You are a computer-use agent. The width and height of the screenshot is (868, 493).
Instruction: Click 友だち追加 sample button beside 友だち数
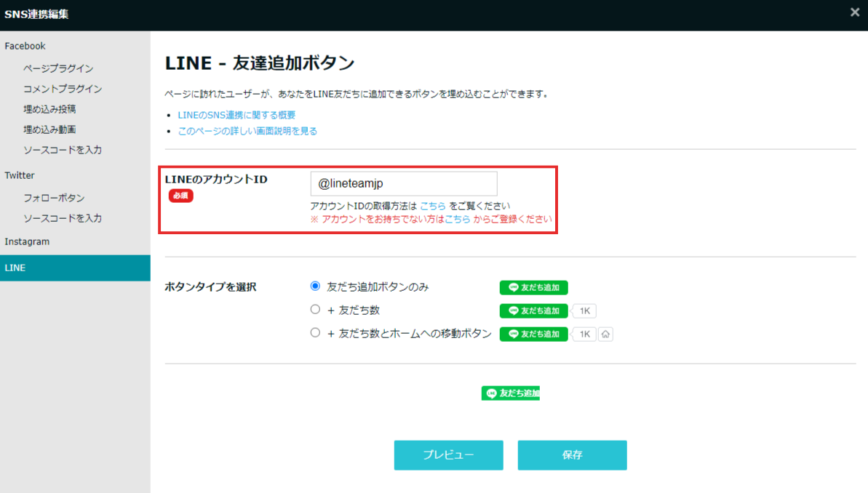(533, 311)
